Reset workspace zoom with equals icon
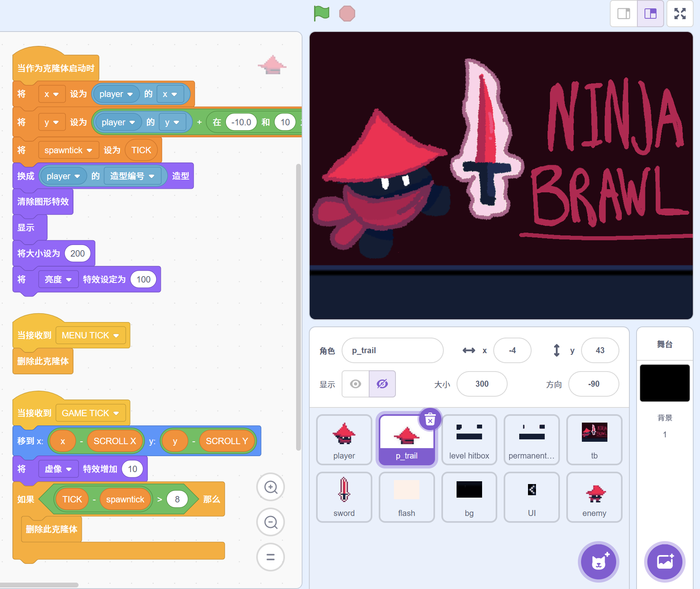The width and height of the screenshot is (700, 589). [x=271, y=557]
